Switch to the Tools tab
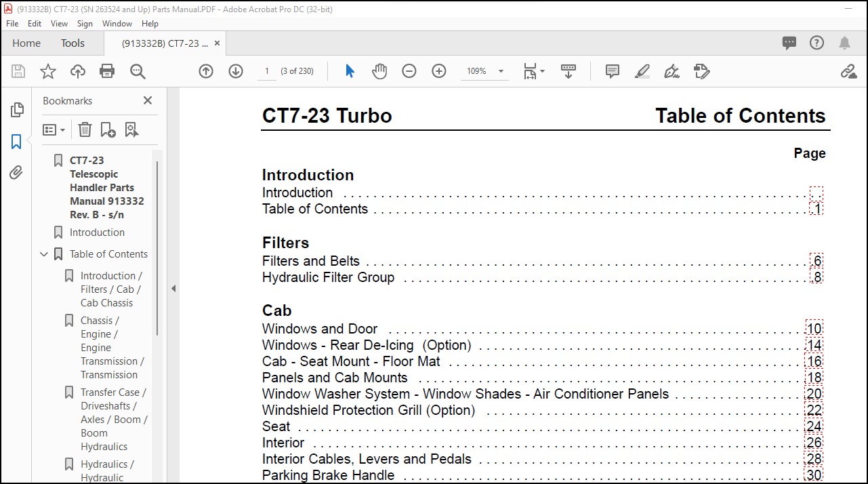This screenshot has height=484, width=868. [73, 43]
